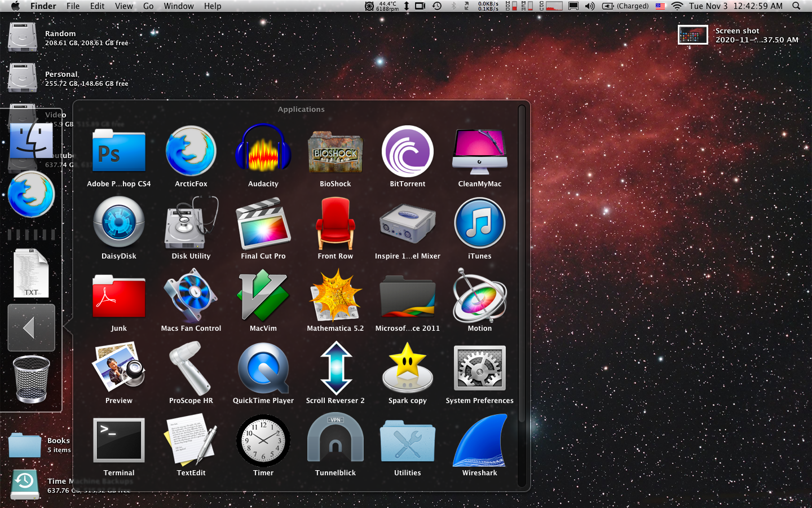Launch ArcticFox from Applications stack
812x508 pixels.
[x=191, y=151]
